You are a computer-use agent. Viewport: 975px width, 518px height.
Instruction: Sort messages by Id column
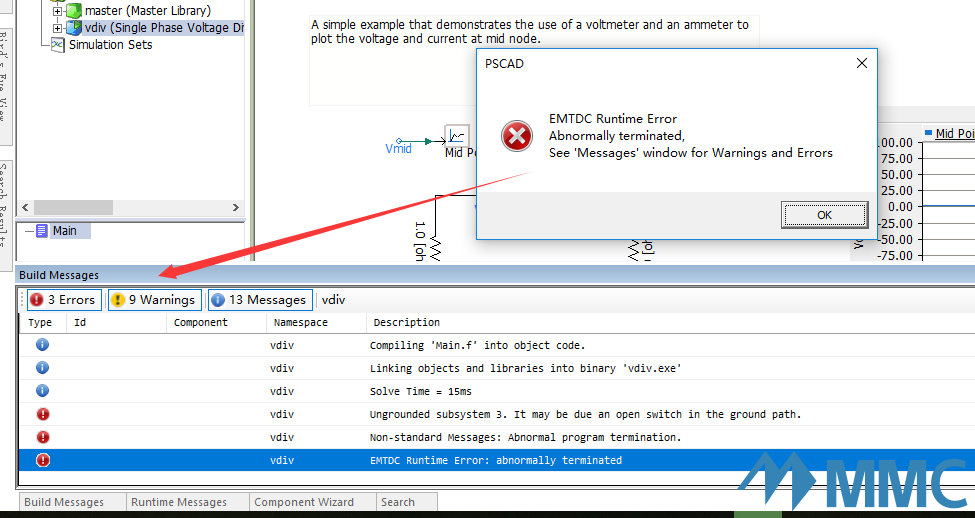coord(116,322)
